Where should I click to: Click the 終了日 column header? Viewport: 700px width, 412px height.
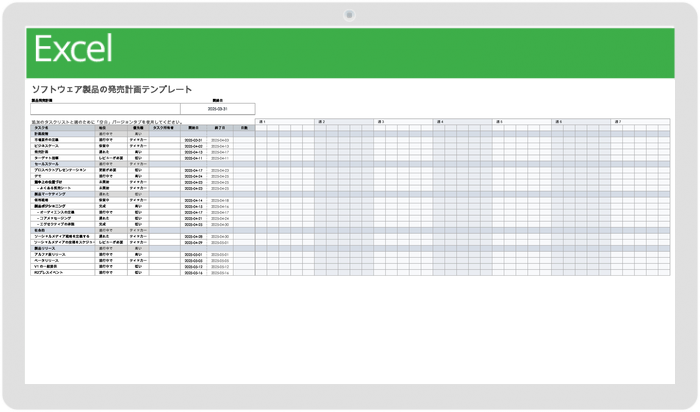220,128
